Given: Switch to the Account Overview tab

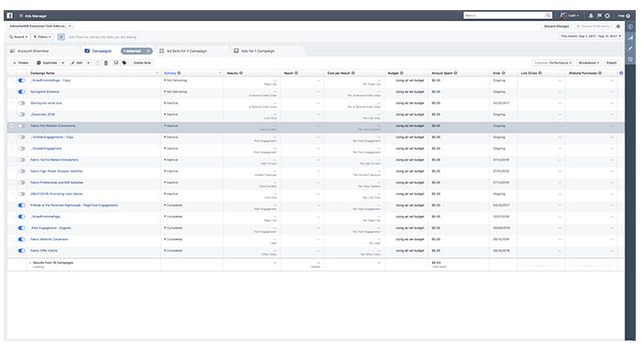Looking at the screenshot, I should (x=43, y=51).
